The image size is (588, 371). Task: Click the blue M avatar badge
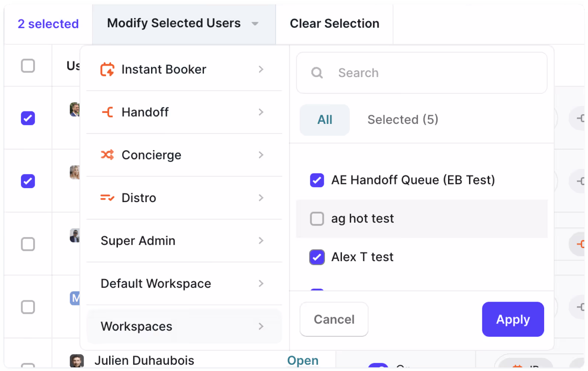coord(75,298)
